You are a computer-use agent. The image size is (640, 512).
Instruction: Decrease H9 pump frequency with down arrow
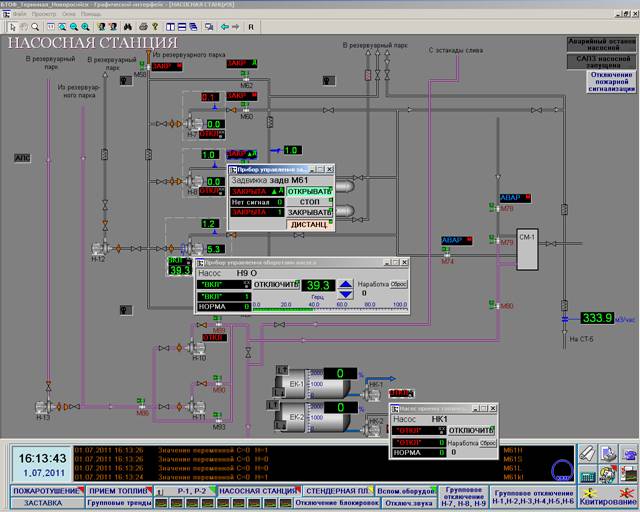click(x=346, y=294)
